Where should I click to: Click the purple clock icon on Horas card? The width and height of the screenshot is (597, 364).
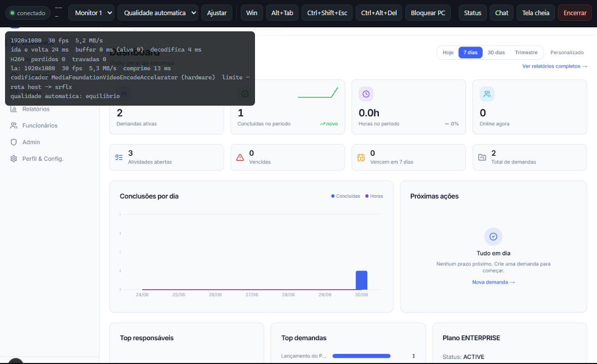pyautogui.click(x=366, y=94)
